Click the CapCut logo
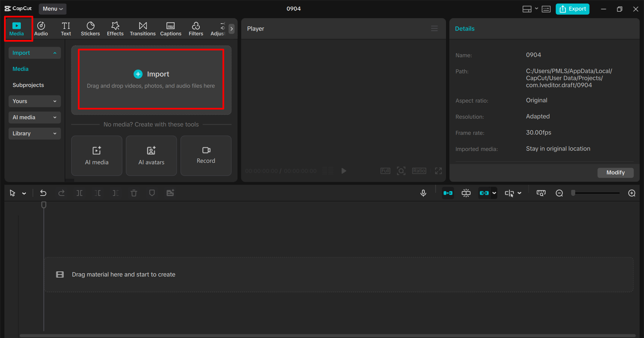This screenshot has width=644, height=338. tap(18, 8)
